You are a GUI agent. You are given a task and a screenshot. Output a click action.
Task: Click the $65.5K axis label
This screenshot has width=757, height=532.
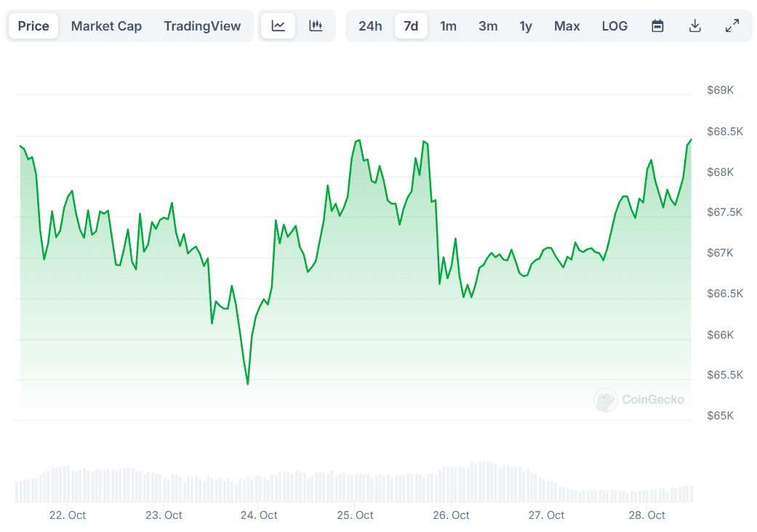(x=725, y=375)
